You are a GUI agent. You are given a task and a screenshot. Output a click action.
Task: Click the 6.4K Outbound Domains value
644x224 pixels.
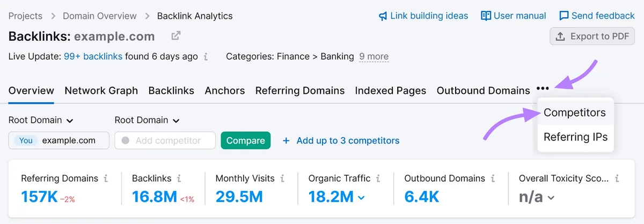pyautogui.click(x=422, y=197)
